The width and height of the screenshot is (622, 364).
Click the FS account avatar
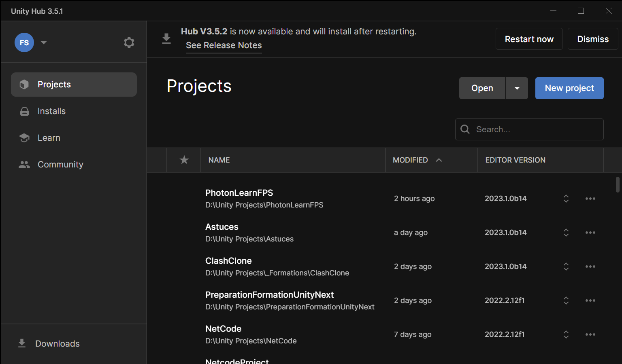(x=24, y=42)
